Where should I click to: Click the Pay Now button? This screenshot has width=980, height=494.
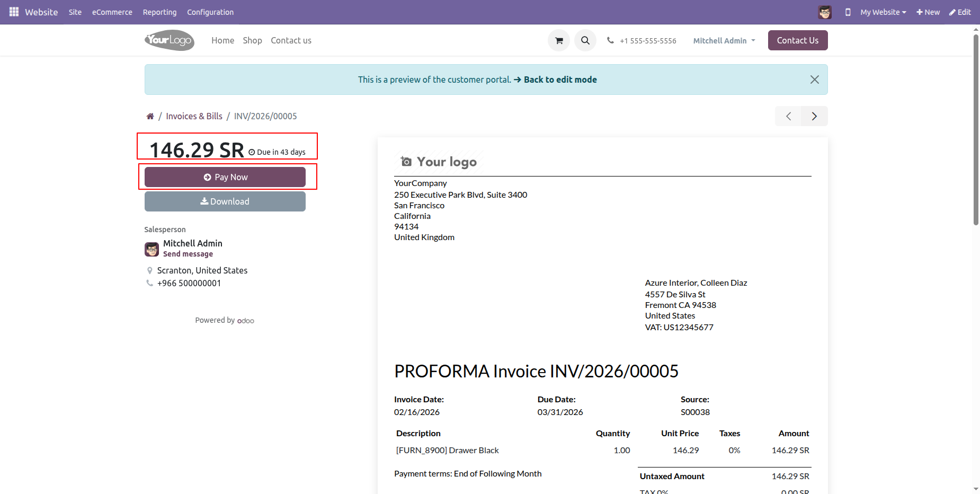[225, 177]
